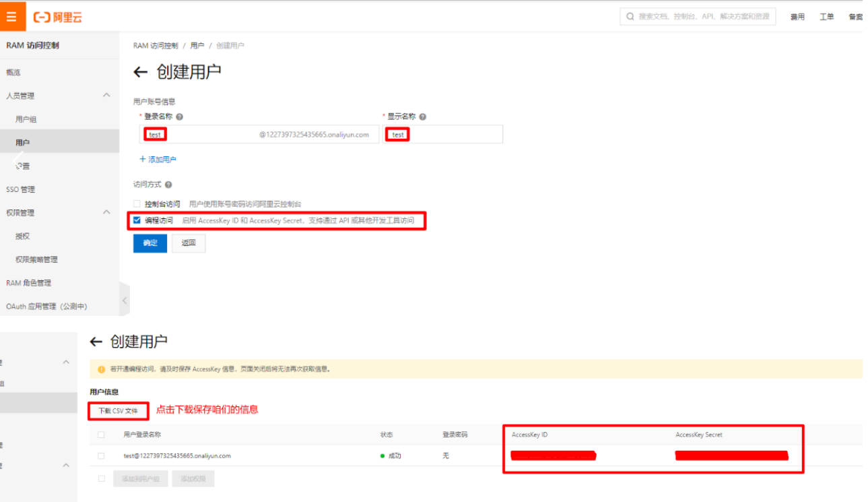Click the + 添加用户 link
Screen dimensions: 868x502
click(158, 160)
